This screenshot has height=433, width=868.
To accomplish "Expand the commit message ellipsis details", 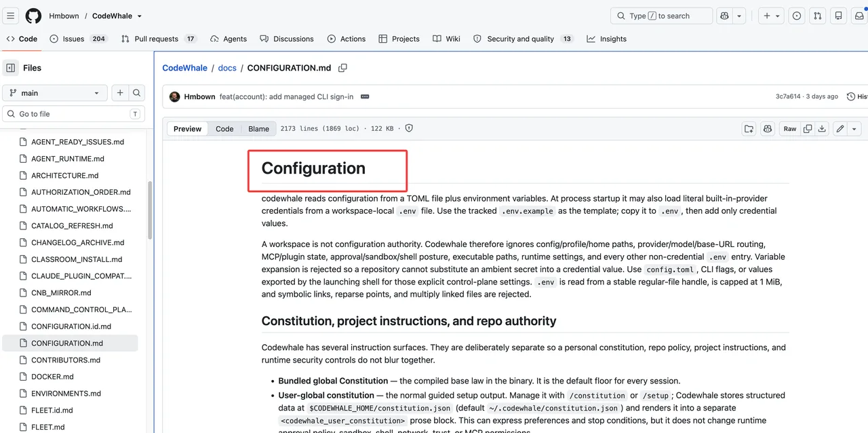I will [365, 96].
